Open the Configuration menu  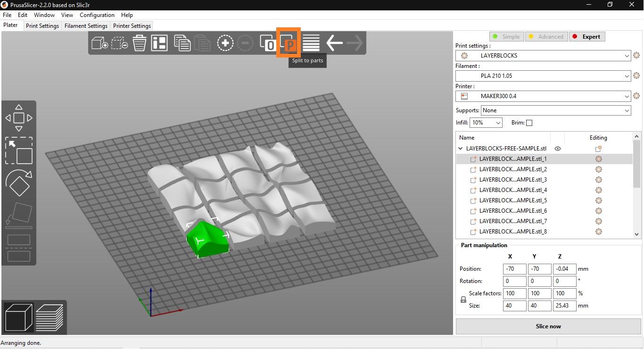(x=97, y=15)
